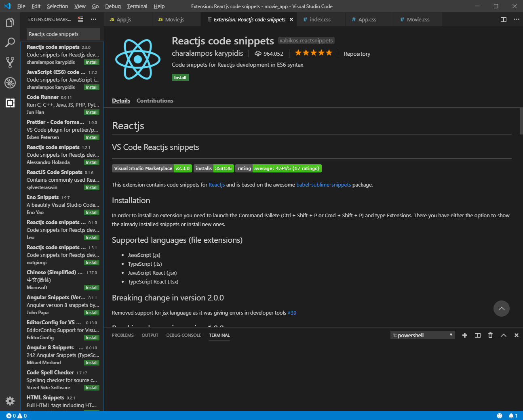Open the Contributions tab
The height and width of the screenshot is (420, 523).
[155, 101]
